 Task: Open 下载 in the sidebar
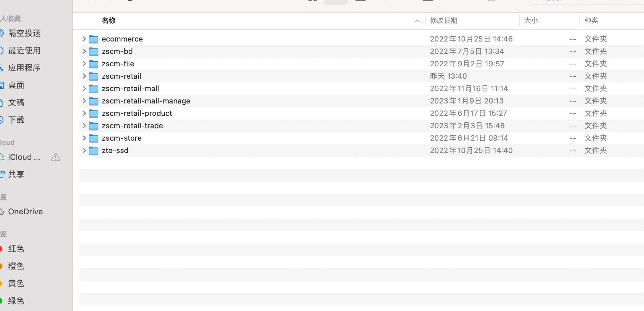coord(16,120)
